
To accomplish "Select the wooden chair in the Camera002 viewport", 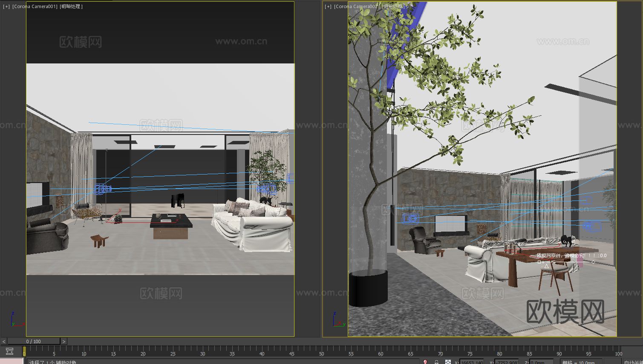I will (556, 277).
